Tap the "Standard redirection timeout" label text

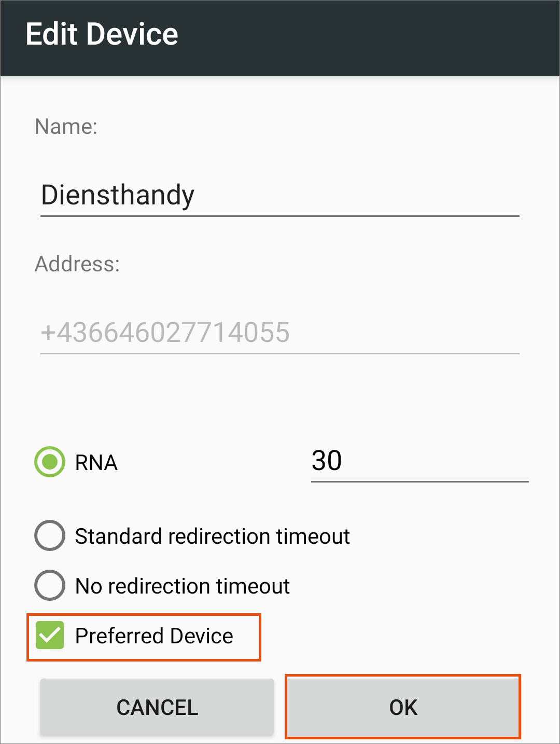tap(213, 536)
